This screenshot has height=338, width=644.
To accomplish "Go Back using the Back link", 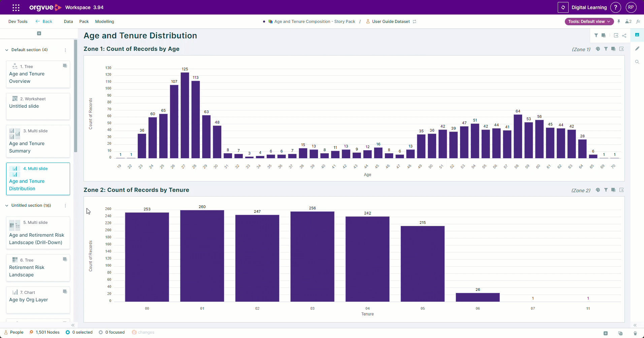I will click(44, 22).
